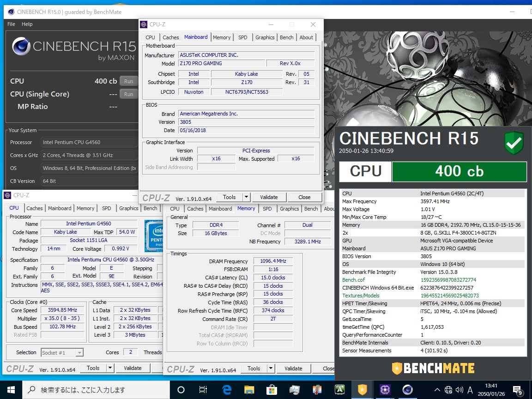Screen dimensions: 532x399
Task: Click the green shield checkmark in BenchMate result panel
Action: pos(514,143)
